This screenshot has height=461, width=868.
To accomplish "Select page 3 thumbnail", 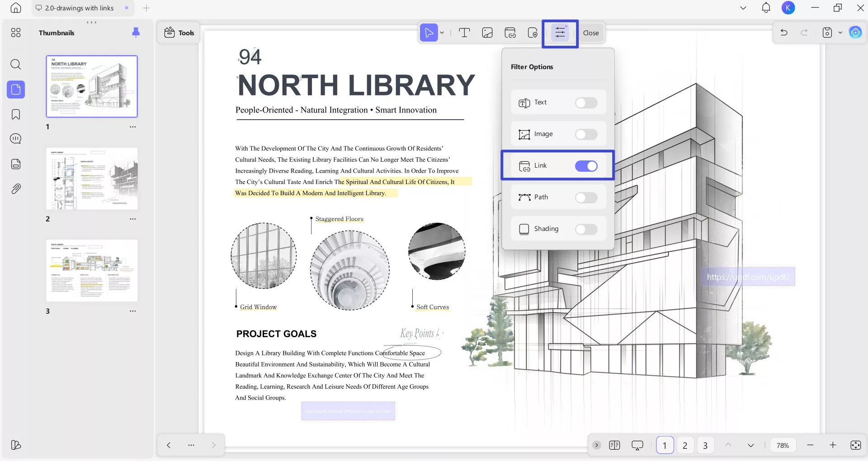I will click(x=92, y=270).
